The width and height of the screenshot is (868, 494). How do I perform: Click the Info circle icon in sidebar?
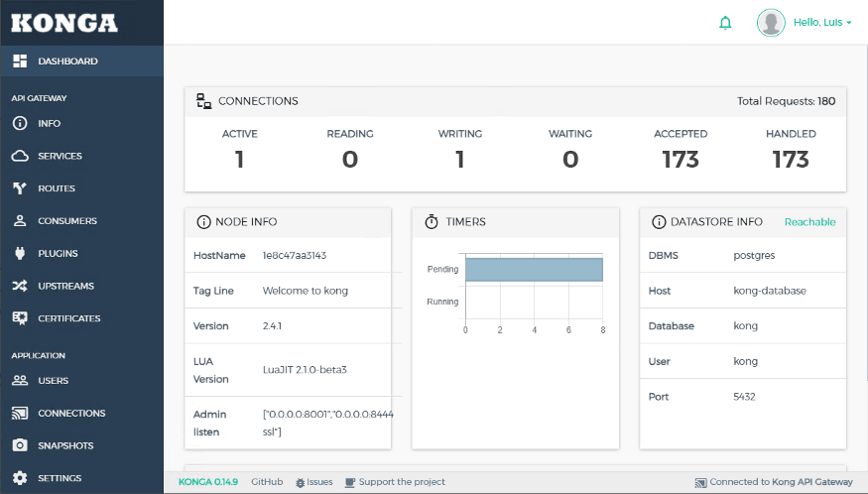tap(20, 123)
